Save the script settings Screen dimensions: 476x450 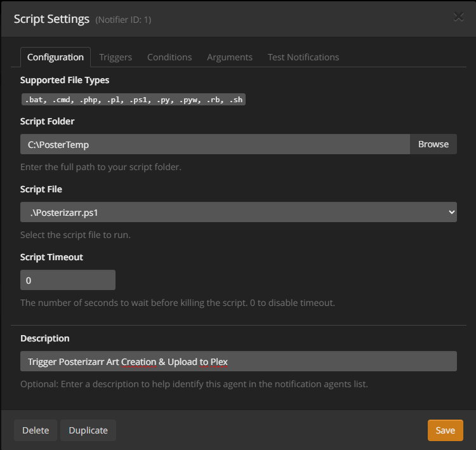(445, 430)
